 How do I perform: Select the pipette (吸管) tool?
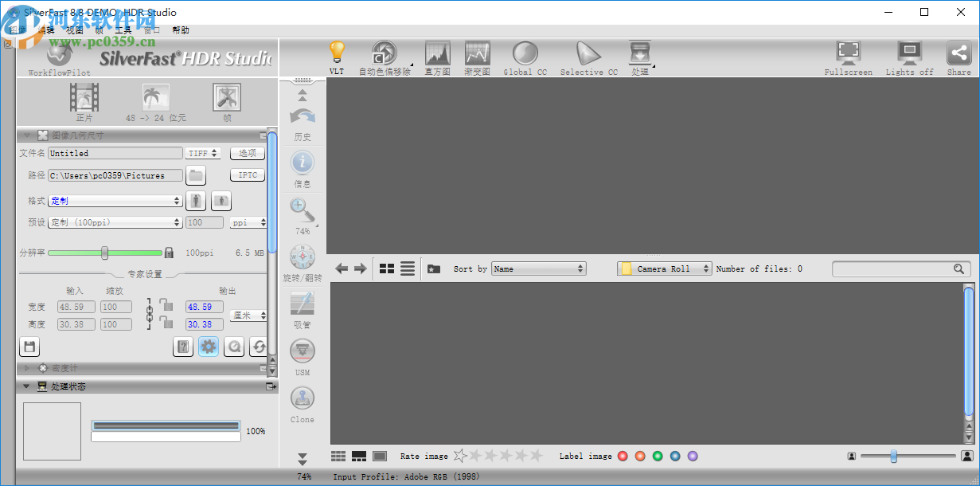pyautogui.click(x=303, y=304)
